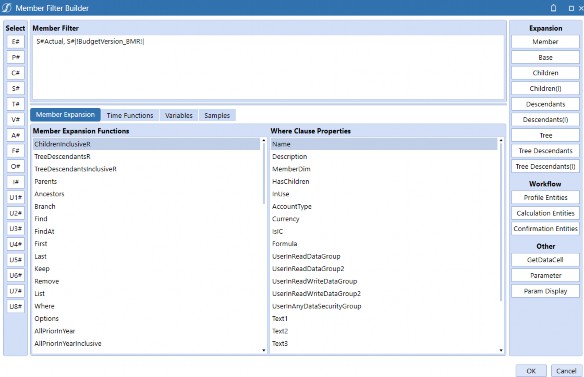Image resolution: width=584 pixels, height=377 pixels.
Task: Click the I# intercompany select button
Action: pyautogui.click(x=15, y=182)
